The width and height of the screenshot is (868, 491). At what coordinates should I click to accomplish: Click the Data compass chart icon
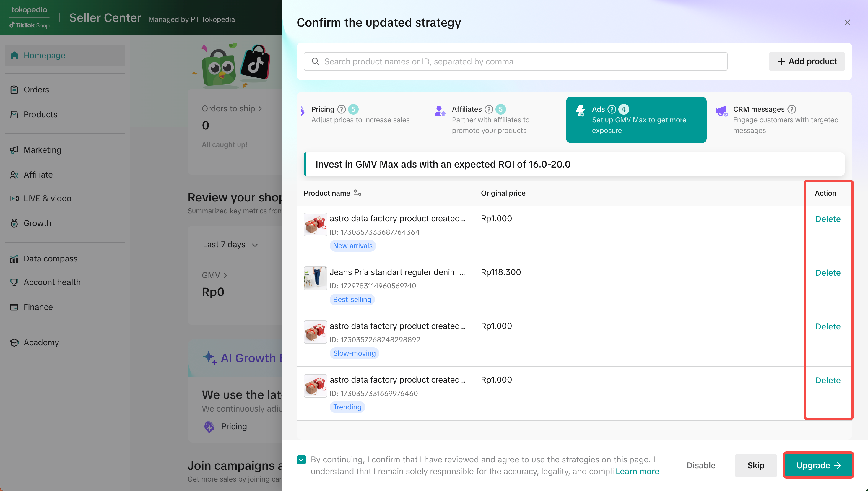pos(14,259)
